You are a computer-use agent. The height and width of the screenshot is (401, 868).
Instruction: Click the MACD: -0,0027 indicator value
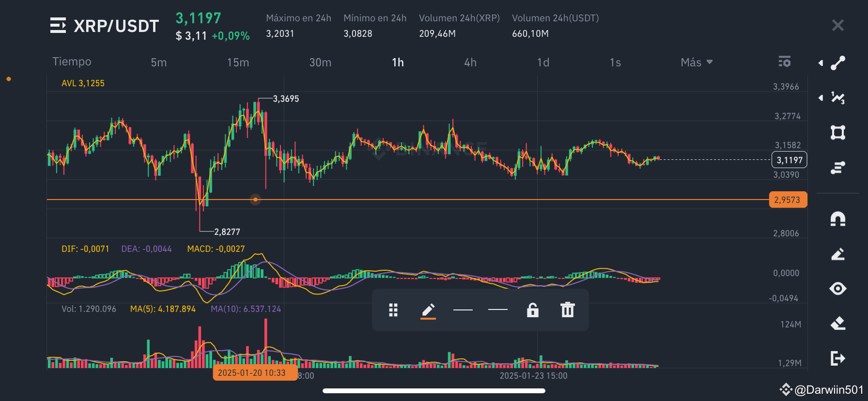[216, 249]
